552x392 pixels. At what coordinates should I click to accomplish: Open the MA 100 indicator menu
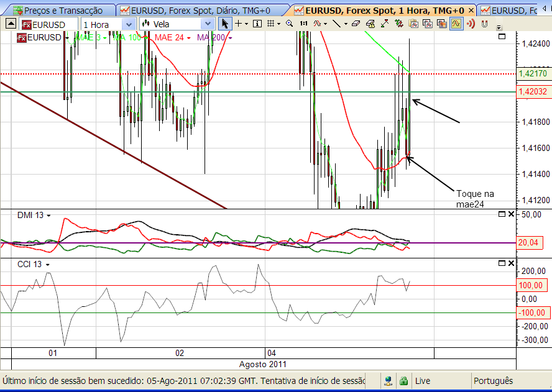pyautogui.click(x=145, y=38)
